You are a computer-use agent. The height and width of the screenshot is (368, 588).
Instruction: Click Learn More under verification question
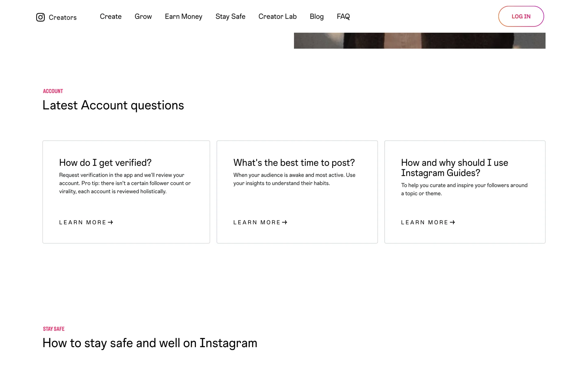[x=83, y=222]
